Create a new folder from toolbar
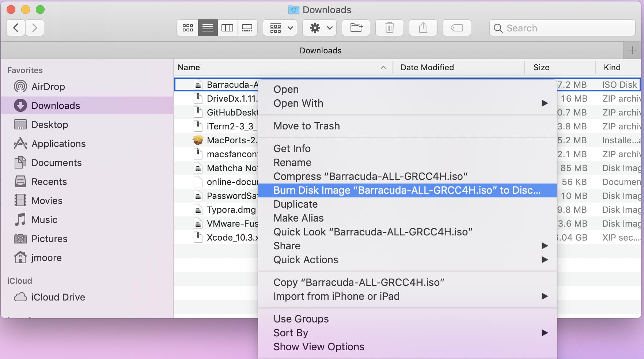This screenshot has width=644, height=359. [356, 28]
